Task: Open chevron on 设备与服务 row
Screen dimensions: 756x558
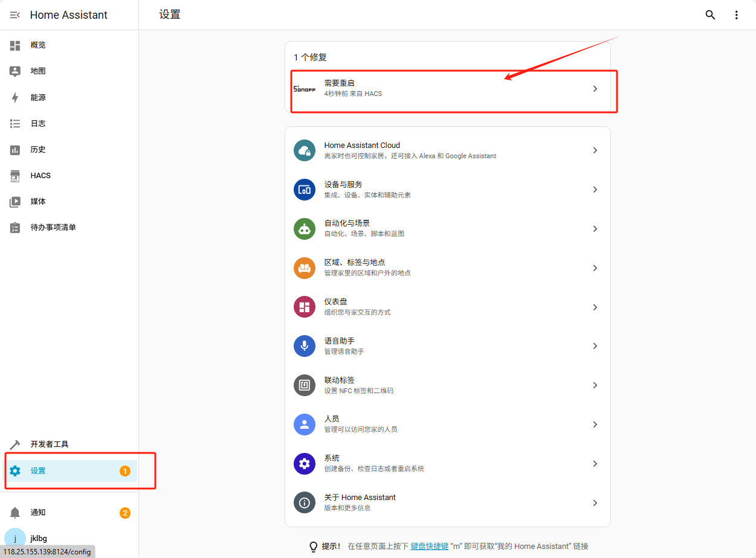Action: (x=595, y=190)
